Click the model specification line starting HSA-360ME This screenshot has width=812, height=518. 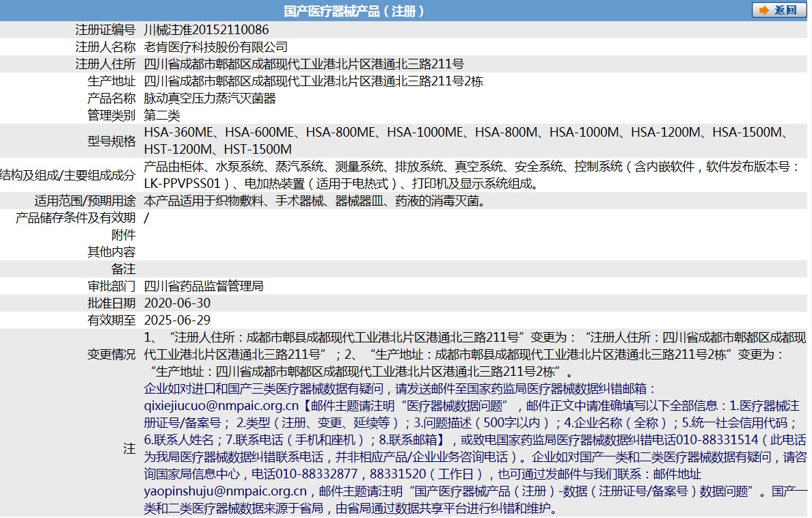click(467, 133)
